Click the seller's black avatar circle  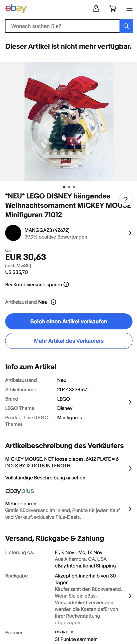(x=13, y=233)
